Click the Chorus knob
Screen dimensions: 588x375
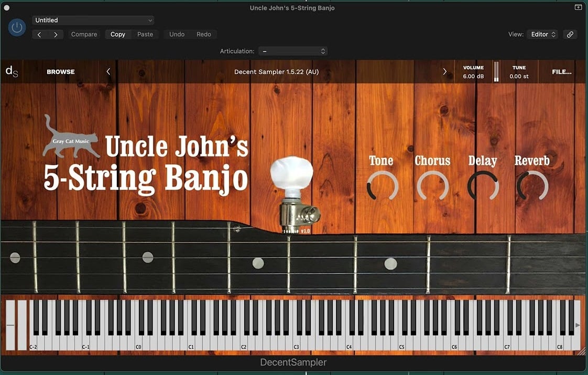click(x=433, y=186)
